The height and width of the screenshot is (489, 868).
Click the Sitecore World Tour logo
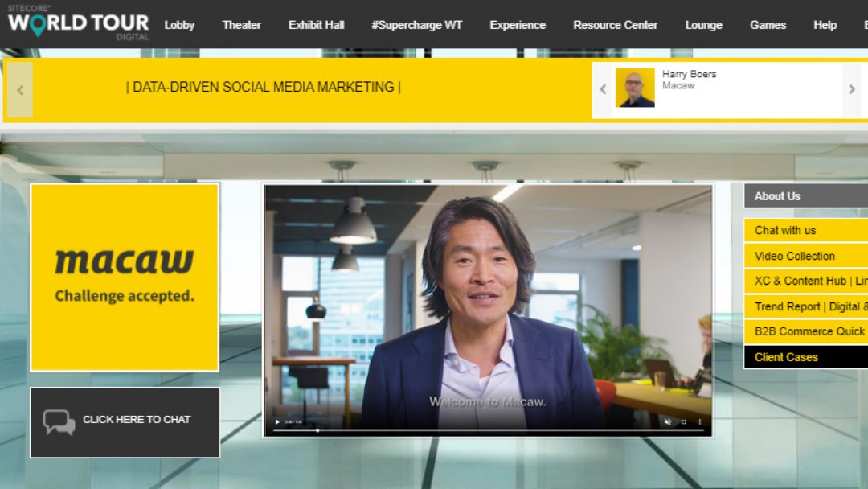pos(78,23)
